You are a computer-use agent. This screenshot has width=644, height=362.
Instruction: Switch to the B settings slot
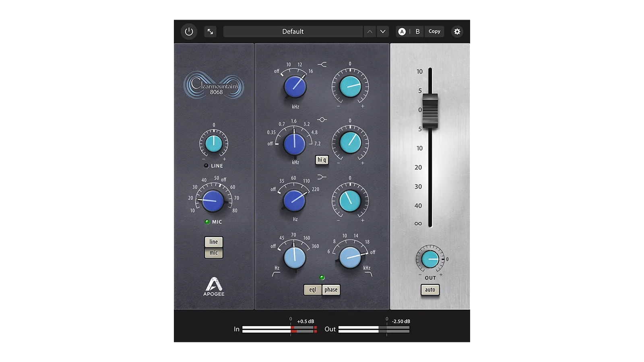tap(417, 31)
